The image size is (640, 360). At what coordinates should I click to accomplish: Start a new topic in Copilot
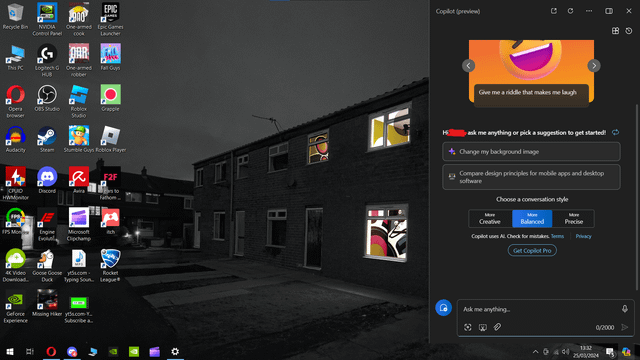(444, 308)
